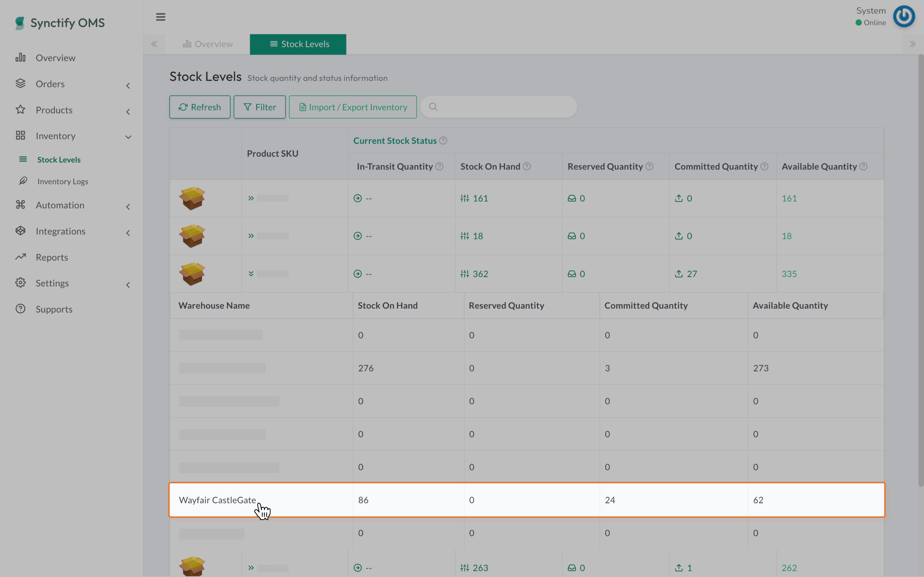The image size is (924, 577).
Task: Click help icon next to In-Transit Quantity
Action: click(440, 166)
